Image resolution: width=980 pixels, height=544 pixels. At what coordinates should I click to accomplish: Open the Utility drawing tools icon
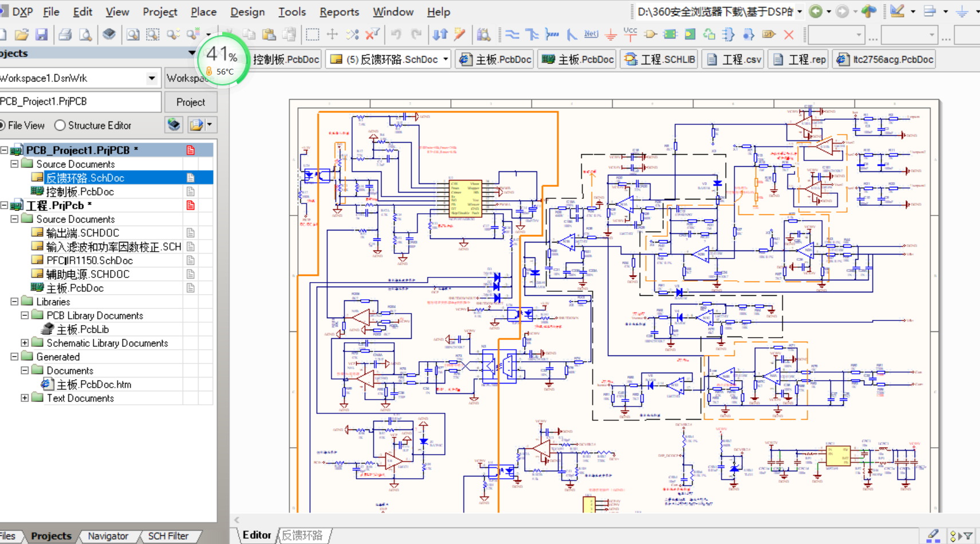898,11
